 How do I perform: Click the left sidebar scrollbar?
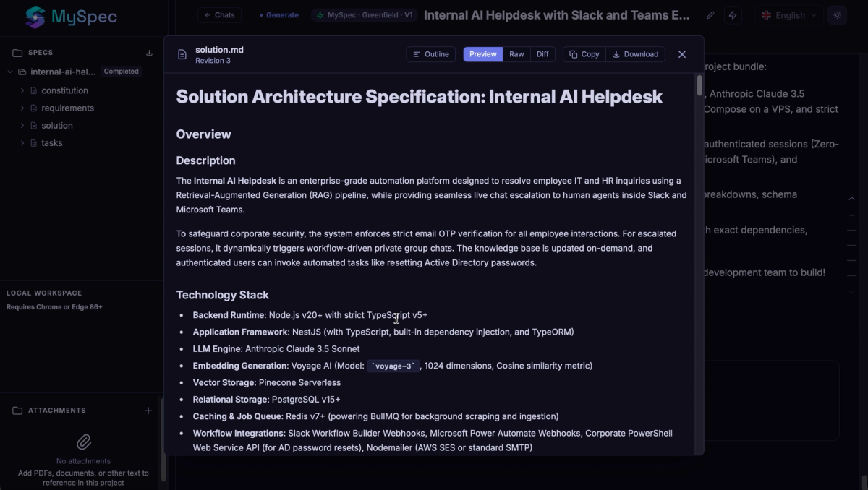click(x=163, y=439)
